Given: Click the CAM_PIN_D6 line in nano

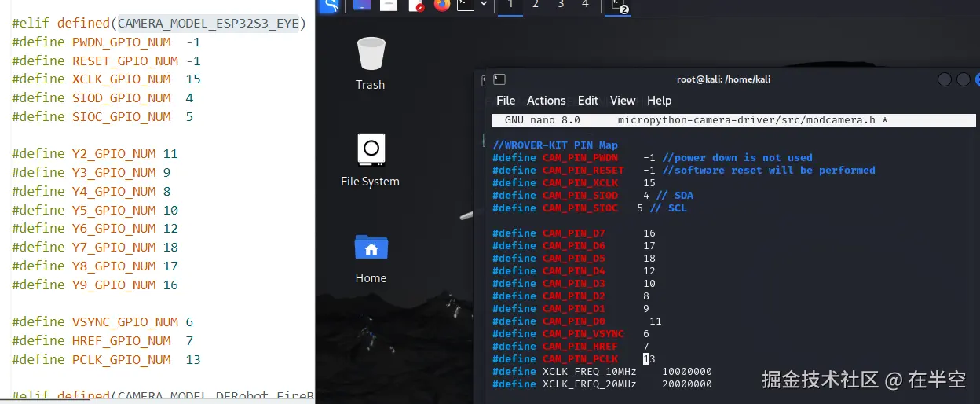Looking at the screenshot, I should click(574, 246).
